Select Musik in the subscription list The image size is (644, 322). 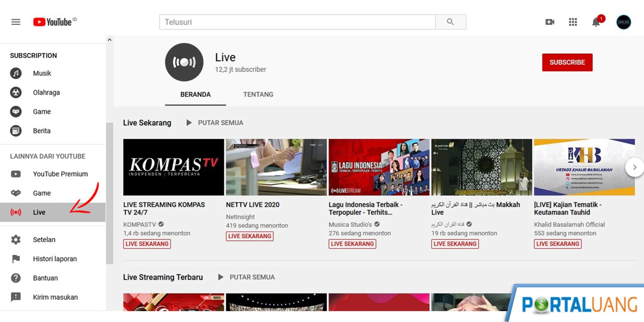click(42, 73)
